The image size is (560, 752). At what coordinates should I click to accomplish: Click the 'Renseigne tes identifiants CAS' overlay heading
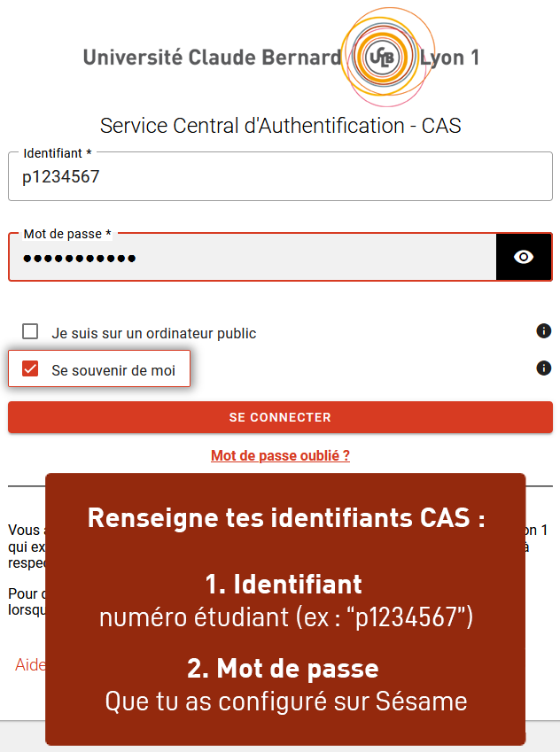pos(286,518)
